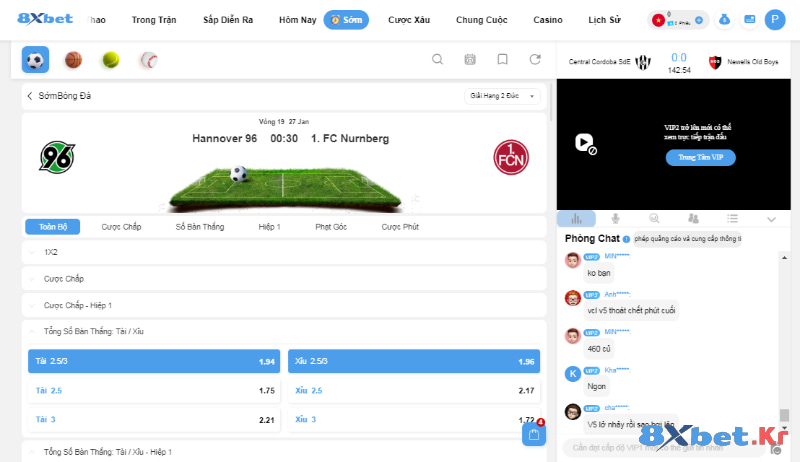
Task: Select Xỉu 2.5/3 odds 1.96
Action: (x=414, y=361)
